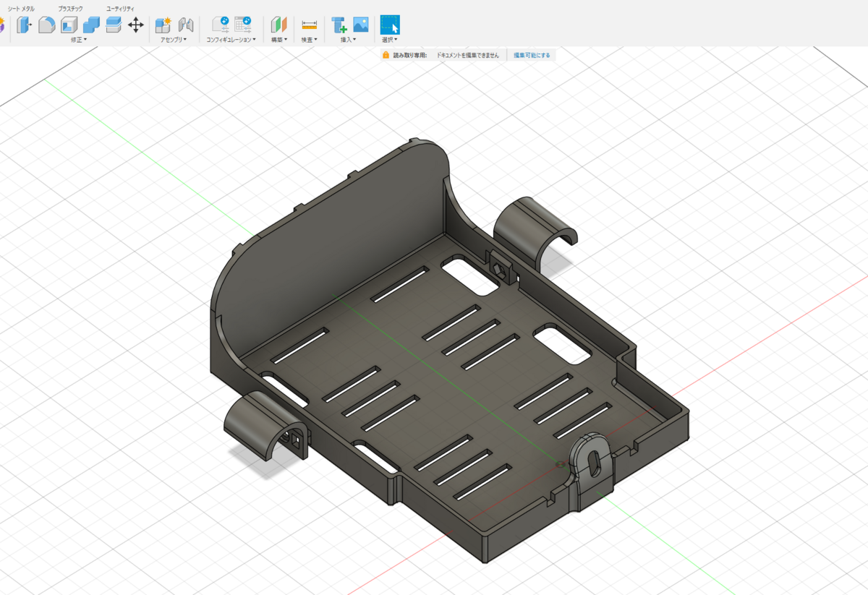
Task: Switch to the プラスチック tab
Action: pyautogui.click(x=71, y=8)
